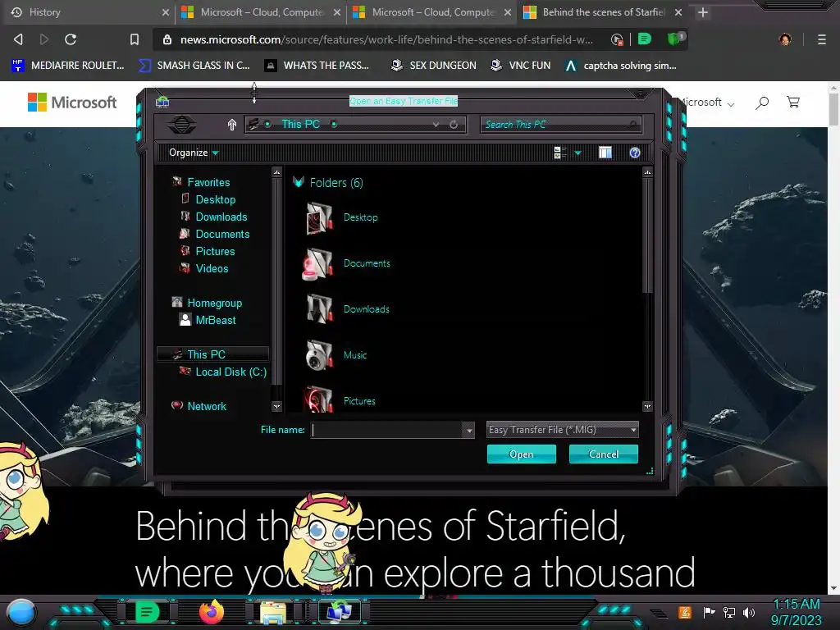Show the preview pane in dialog
The image size is (840, 630).
click(x=605, y=153)
